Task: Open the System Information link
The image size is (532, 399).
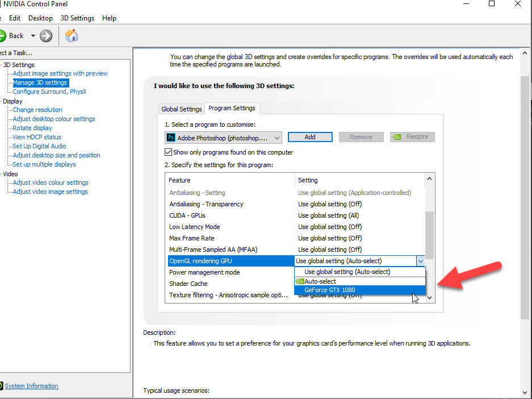Action: click(31, 386)
